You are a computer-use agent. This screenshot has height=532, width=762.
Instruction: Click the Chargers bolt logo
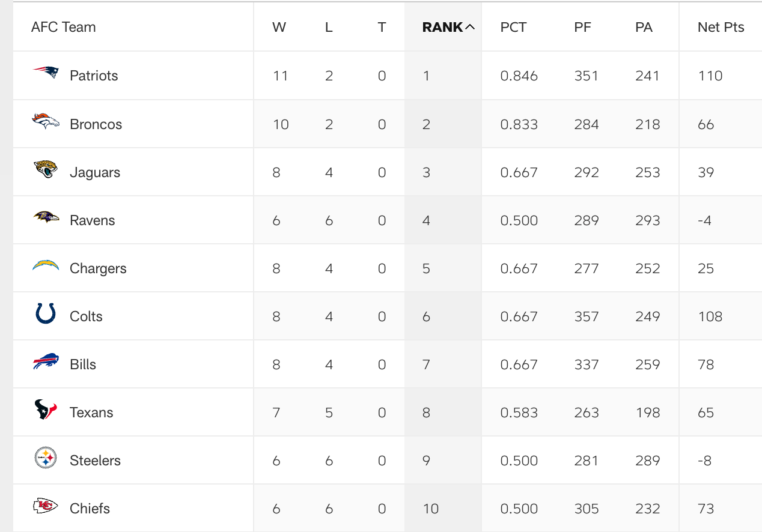tap(46, 266)
